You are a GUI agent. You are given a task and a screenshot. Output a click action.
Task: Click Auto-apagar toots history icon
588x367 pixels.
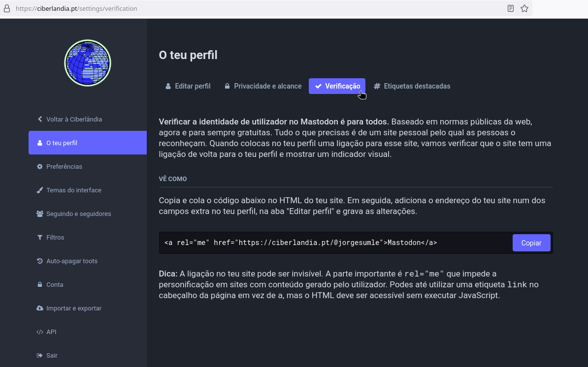tap(40, 261)
